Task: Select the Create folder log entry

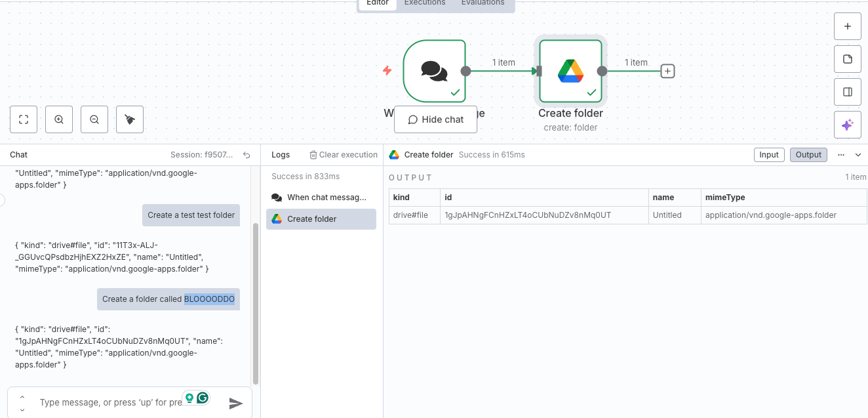Action: click(321, 219)
